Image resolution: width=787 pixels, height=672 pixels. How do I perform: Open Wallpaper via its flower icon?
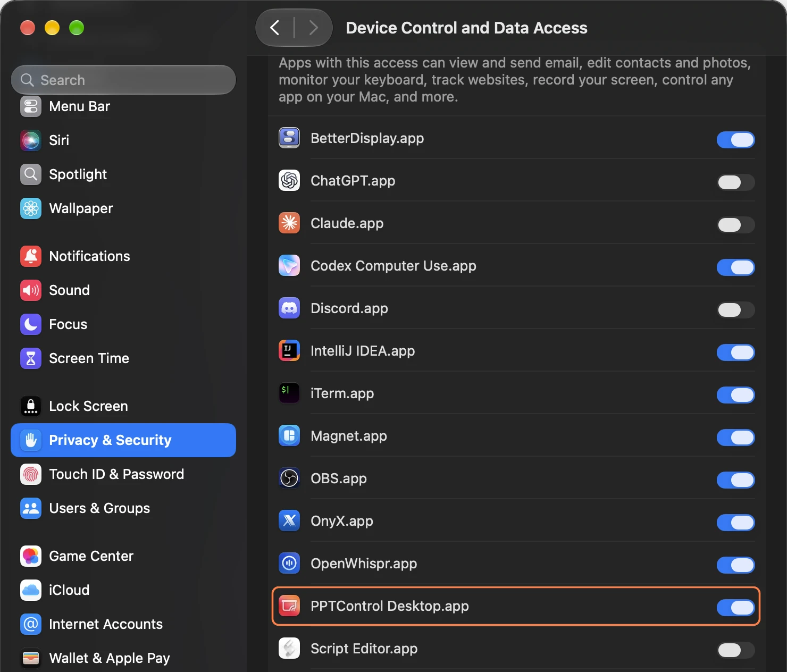(31, 208)
